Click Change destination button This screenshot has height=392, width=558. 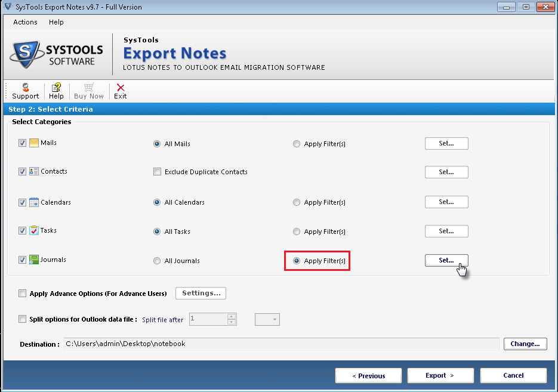click(x=525, y=344)
